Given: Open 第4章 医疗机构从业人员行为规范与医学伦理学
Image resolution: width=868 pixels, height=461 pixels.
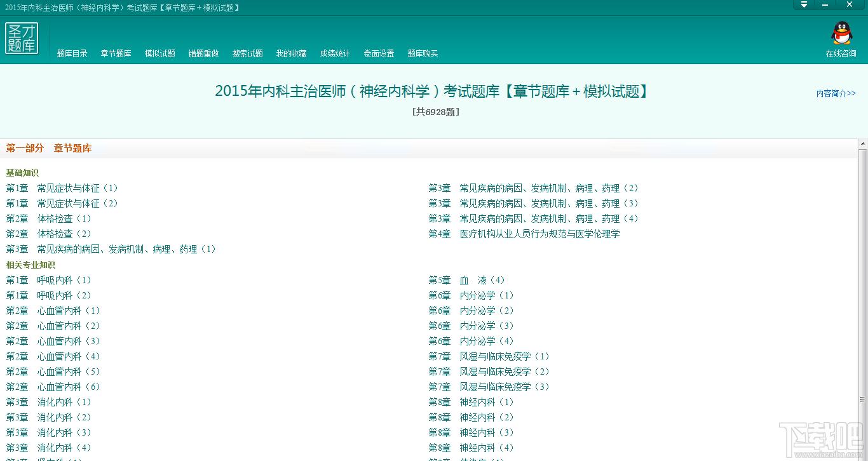Looking at the screenshot, I should 524,234.
